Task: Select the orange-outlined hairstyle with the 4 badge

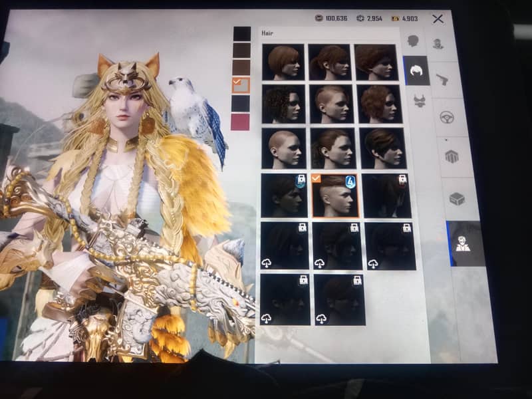Action: 335,196
